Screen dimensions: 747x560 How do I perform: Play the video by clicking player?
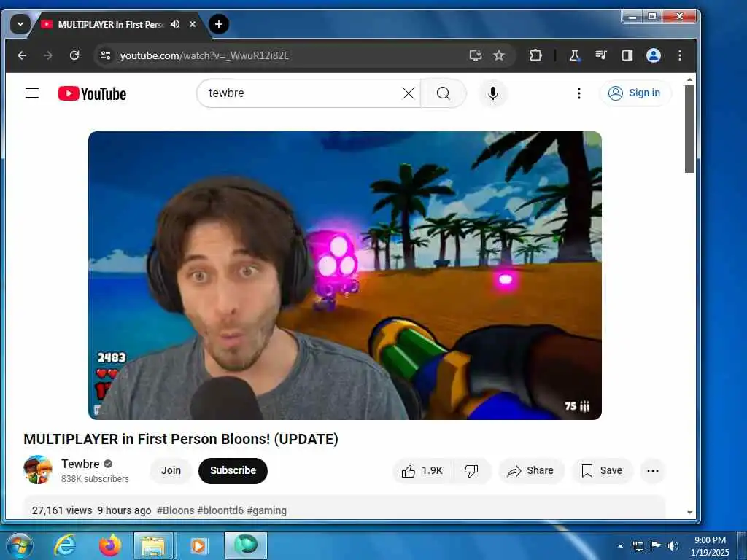coord(345,275)
